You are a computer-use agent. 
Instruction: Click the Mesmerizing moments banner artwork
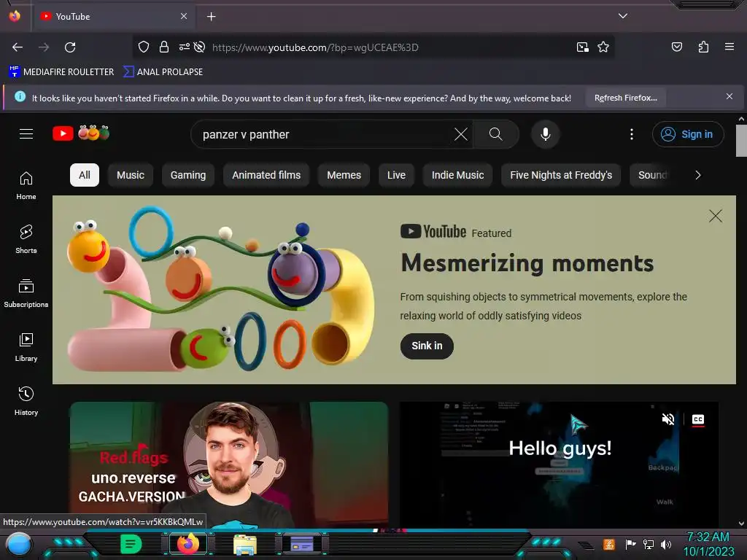pos(220,289)
